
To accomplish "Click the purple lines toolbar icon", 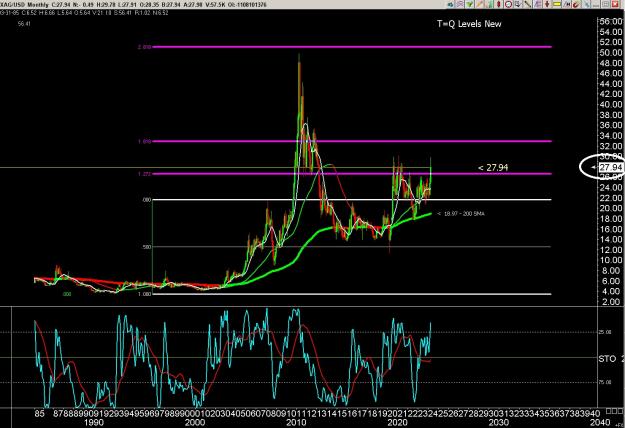I will pyautogui.click(x=537, y=4).
